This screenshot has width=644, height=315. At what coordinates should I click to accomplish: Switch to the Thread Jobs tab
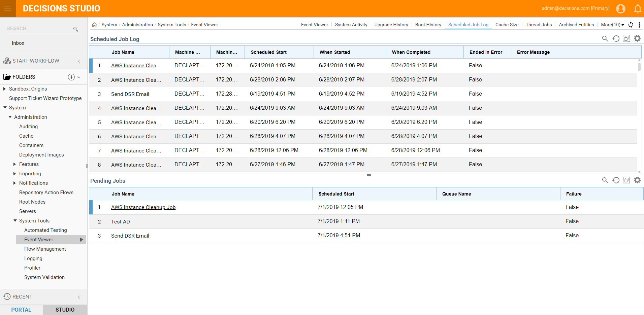click(x=539, y=25)
